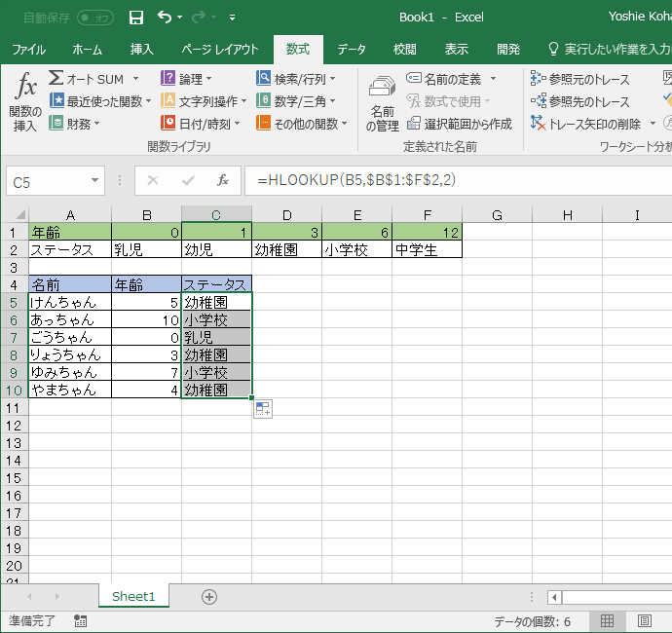Click Trace Precedents (参照元のトレース)
Image resolution: width=672 pixels, height=633 pixels.
coord(579,79)
